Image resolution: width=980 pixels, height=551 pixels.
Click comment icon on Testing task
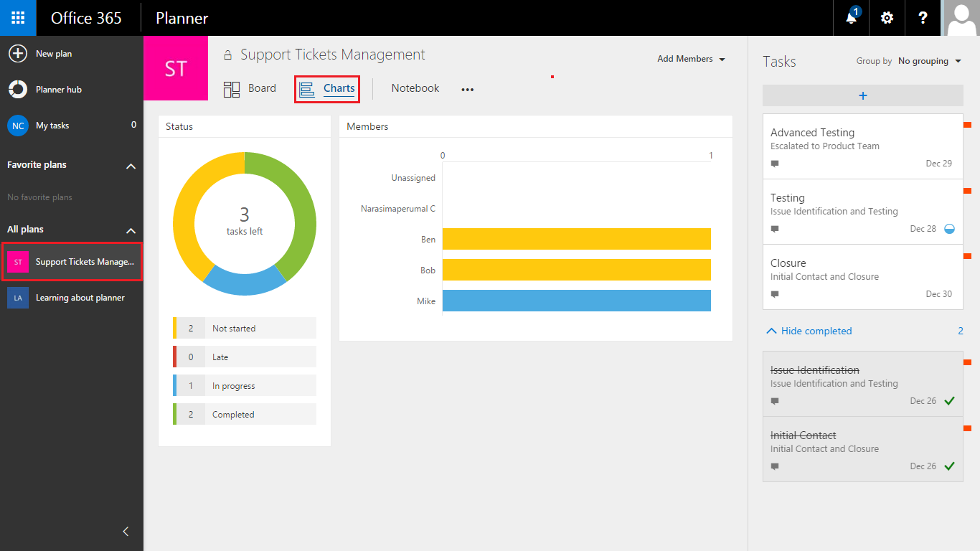775,229
